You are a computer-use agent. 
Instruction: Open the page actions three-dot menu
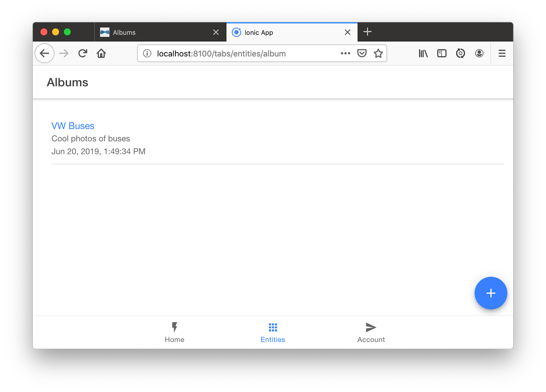pyautogui.click(x=345, y=54)
